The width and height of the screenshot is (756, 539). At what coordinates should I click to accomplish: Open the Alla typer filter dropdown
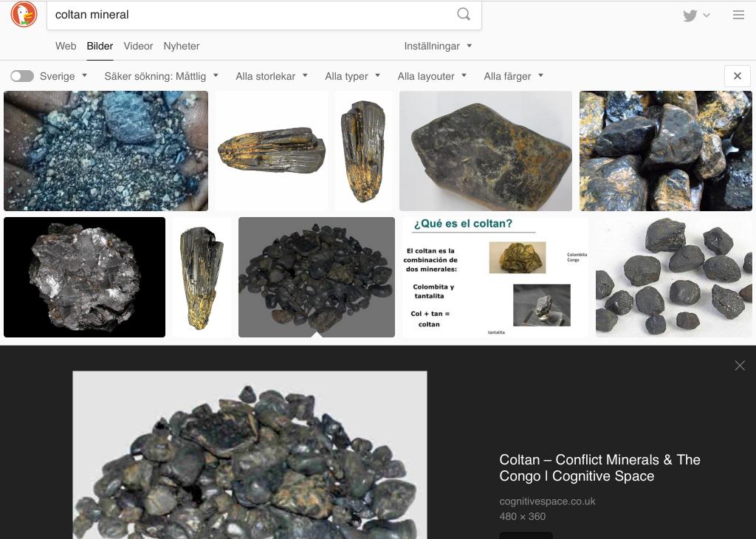click(352, 76)
